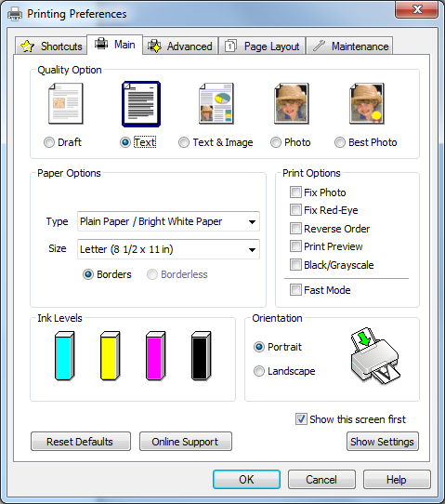Image resolution: width=445 pixels, height=504 pixels.
Task: Click the magenta ink level bar
Action: point(156,356)
